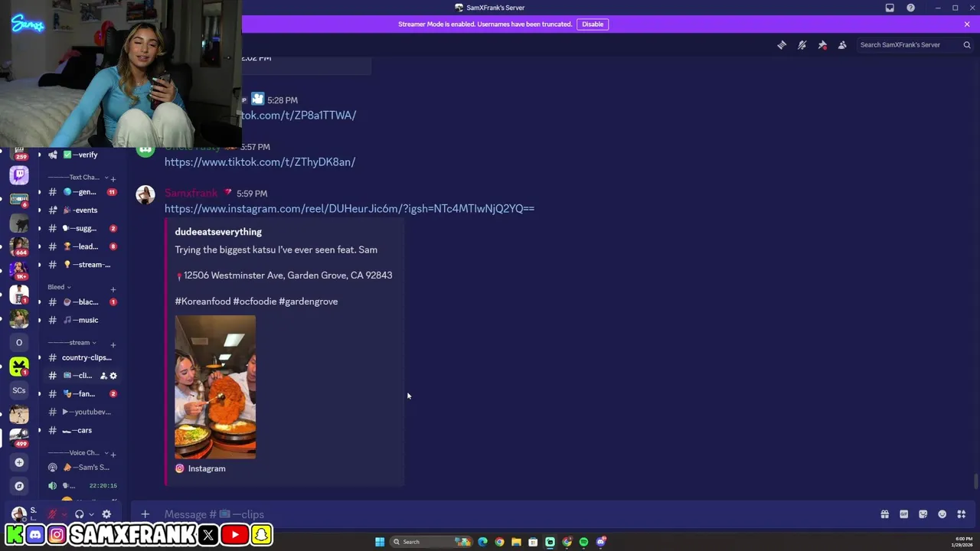Open the 'O' server icon

tap(19, 342)
